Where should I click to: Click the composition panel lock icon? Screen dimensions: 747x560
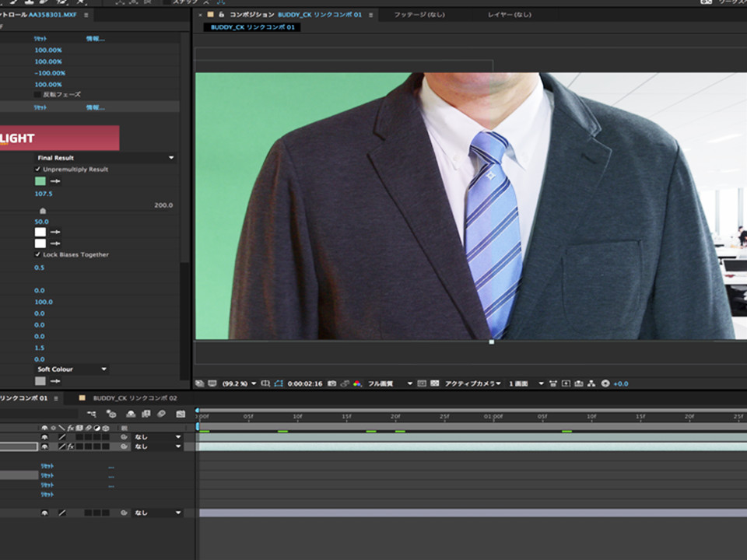pos(221,15)
